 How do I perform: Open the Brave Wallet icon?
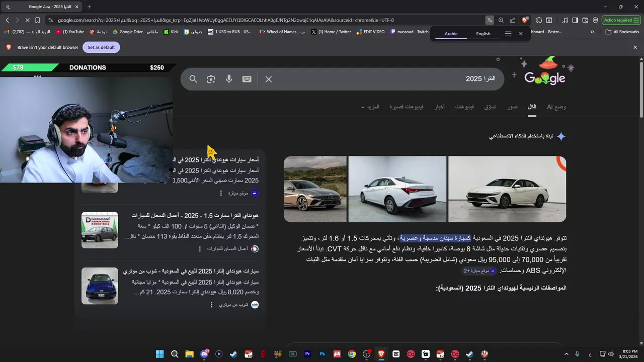[585, 20]
